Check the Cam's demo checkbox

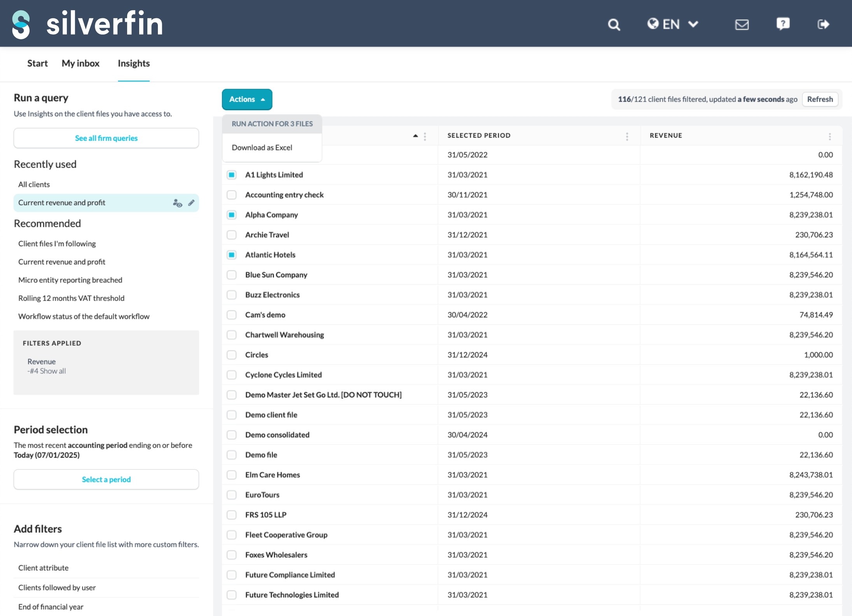pyautogui.click(x=231, y=315)
